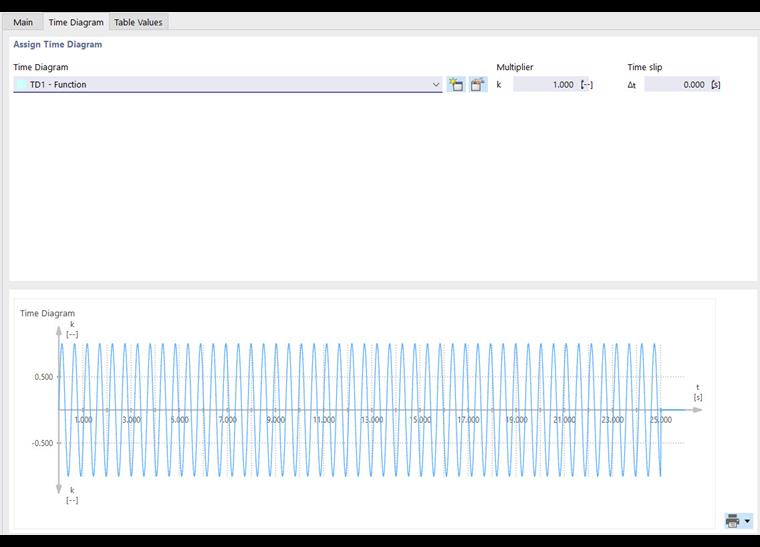Click the TD1 color swatch in the dropdown
The height and width of the screenshot is (547, 760).
click(21, 84)
